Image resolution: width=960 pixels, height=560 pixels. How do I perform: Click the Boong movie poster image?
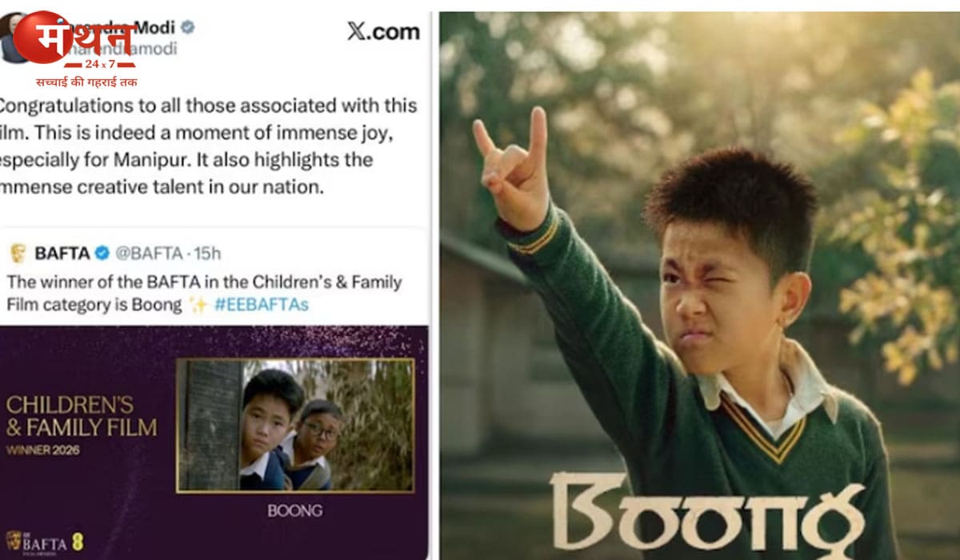pos(700,286)
